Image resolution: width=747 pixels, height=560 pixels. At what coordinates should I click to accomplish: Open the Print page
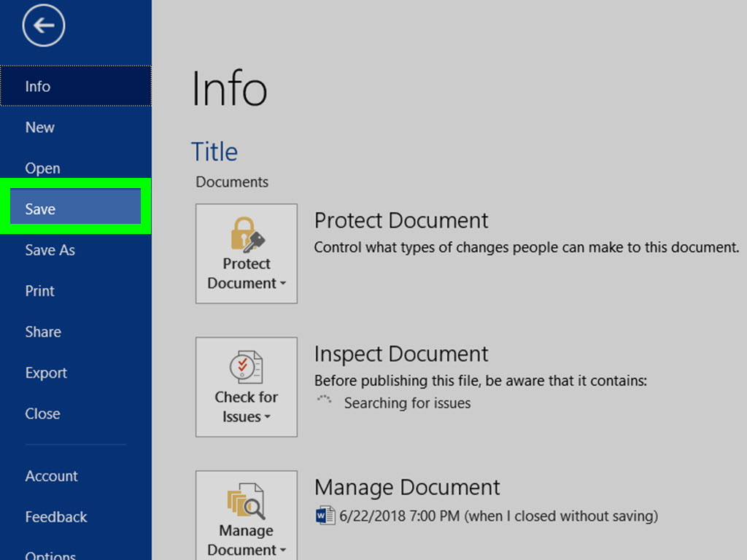76,291
